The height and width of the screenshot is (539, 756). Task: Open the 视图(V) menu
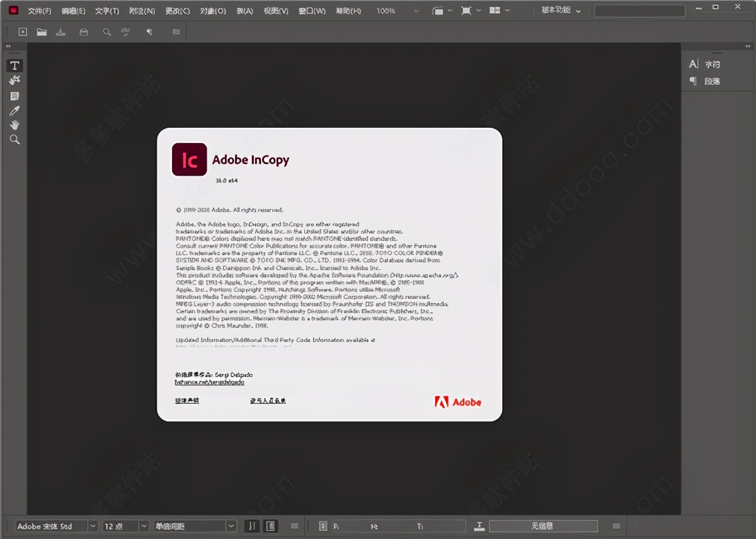pyautogui.click(x=276, y=11)
